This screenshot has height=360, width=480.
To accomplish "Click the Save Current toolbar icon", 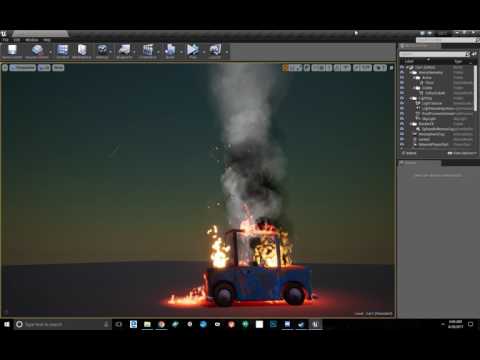I will [x=12, y=51].
